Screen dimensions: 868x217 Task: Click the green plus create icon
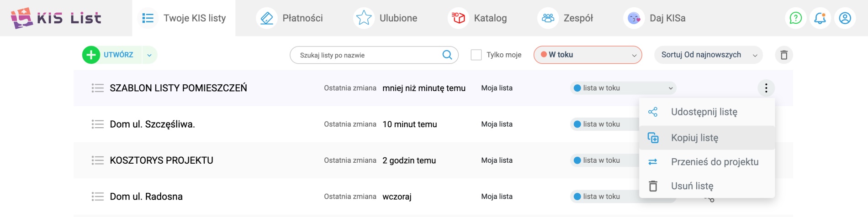tap(91, 55)
